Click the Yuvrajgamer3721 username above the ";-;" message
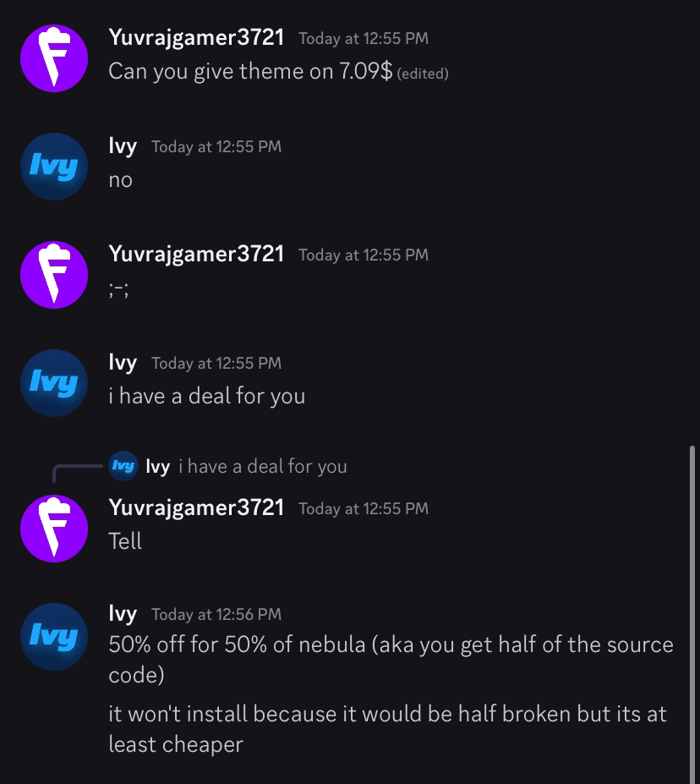This screenshot has width=700, height=784. click(196, 254)
